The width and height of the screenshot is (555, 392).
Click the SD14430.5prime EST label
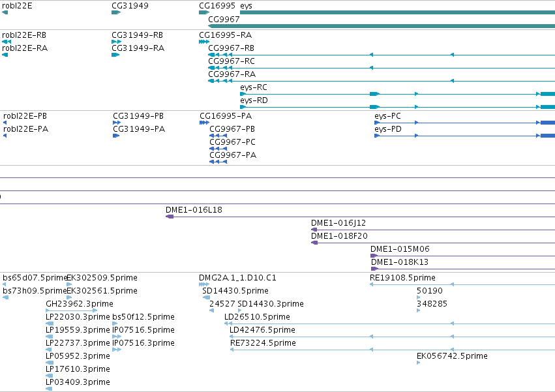pyautogui.click(x=235, y=291)
